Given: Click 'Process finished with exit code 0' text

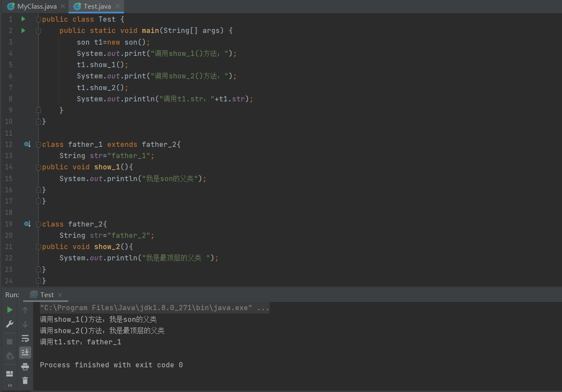Looking at the screenshot, I should click(111, 365).
